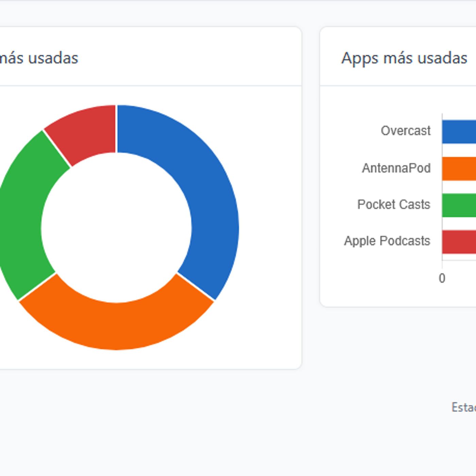Click the left card header area
Screen dimensions: 476x476
[151, 56]
